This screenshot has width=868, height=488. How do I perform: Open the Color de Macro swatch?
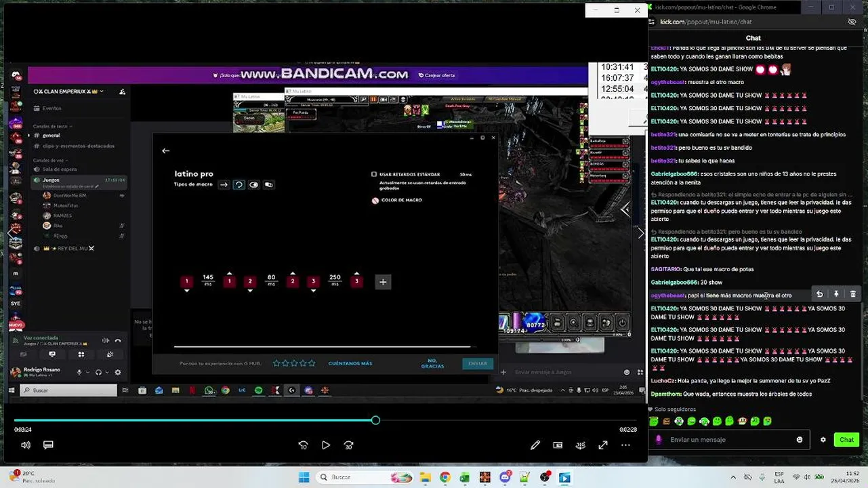pyautogui.click(x=375, y=200)
